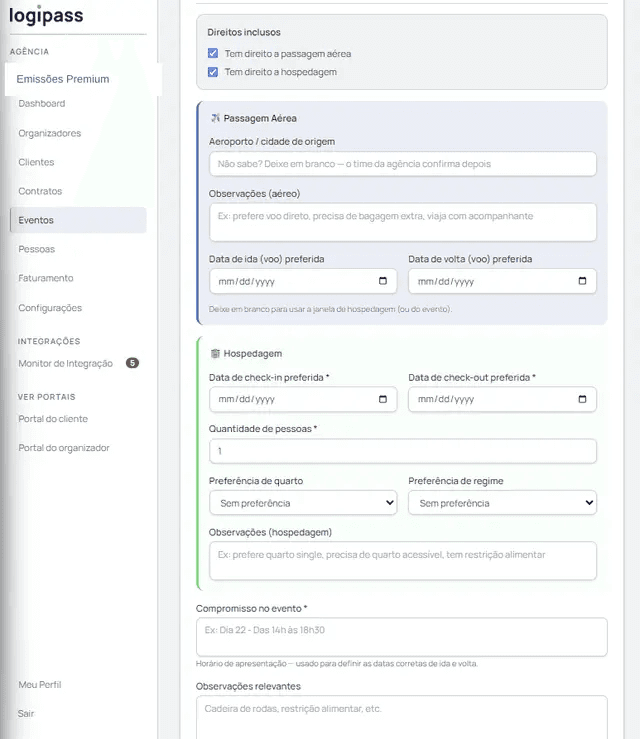Open Portal do cliente link
640x739 pixels.
tap(53, 419)
